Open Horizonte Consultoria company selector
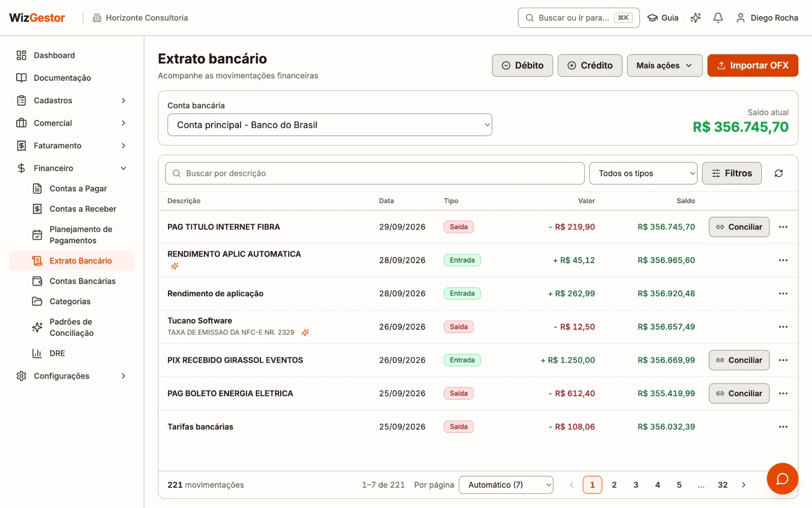The image size is (812, 508). pos(140,18)
